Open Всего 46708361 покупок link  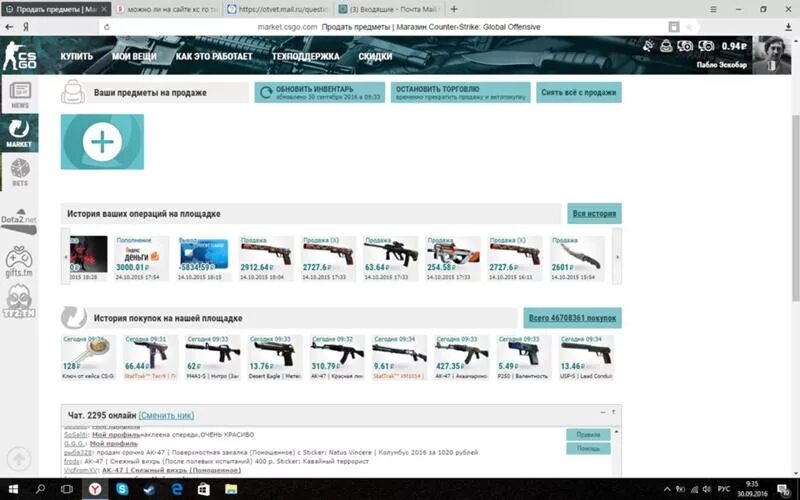tap(572, 318)
